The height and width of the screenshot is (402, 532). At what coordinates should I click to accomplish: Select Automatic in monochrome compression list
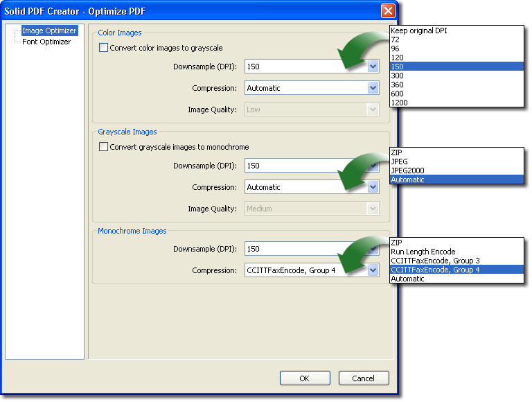coord(456,279)
